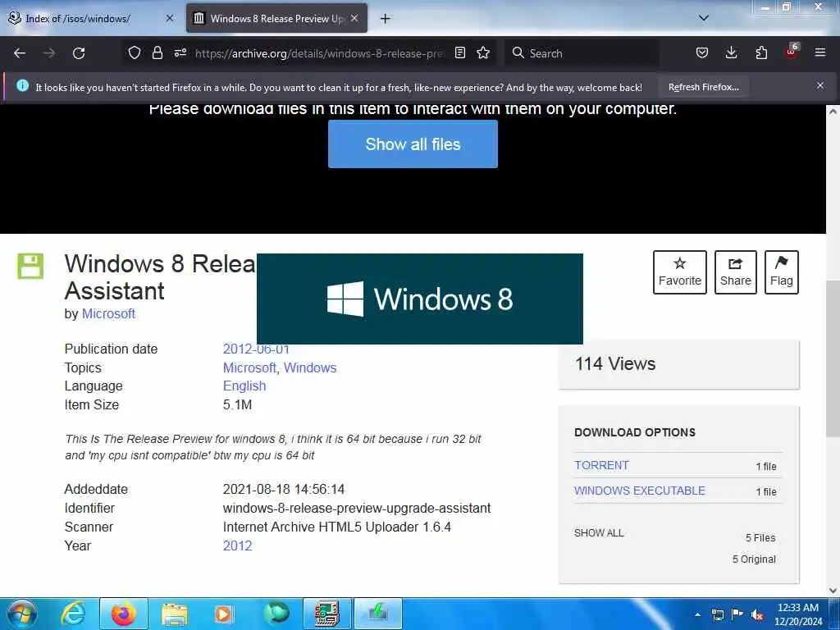The height and width of the screenshot is (630, 840).
Task: Open the Action Center flag tray icon
Action: tap(737, 614)
